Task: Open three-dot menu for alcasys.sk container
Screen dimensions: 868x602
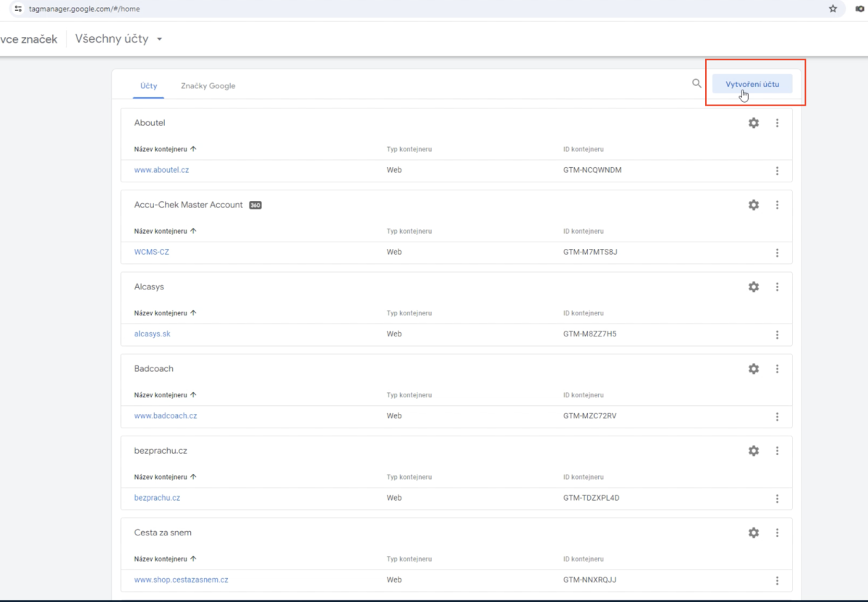Action: (x=777, y=334)
